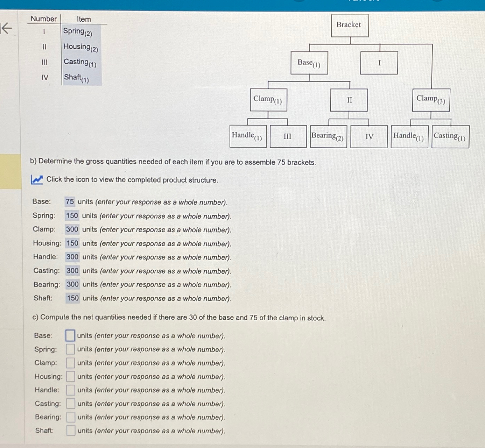Select the part c Casting net quantity field

coord(71,404)
